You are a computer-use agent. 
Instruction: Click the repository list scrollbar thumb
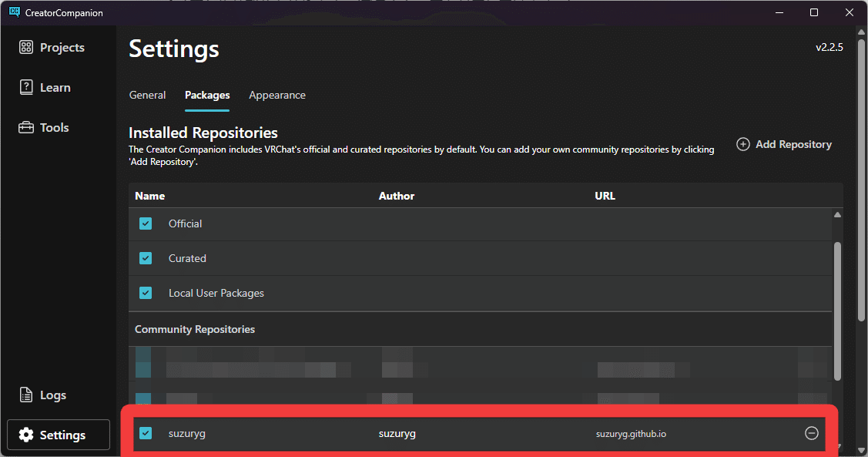837,311
